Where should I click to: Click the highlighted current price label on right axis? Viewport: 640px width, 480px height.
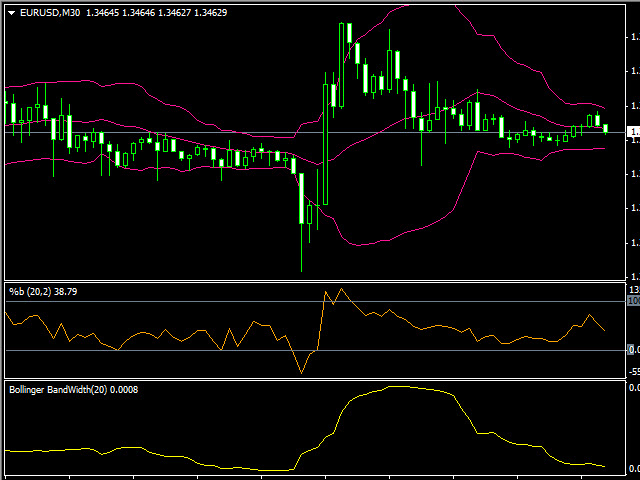[632, 132]
